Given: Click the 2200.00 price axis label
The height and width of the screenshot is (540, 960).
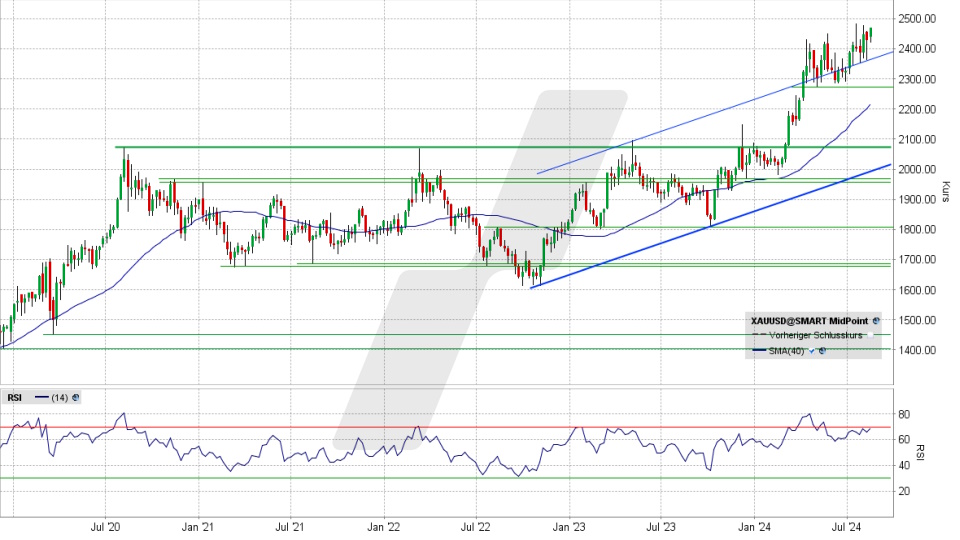Looking at the screenshot, I should 917,110.
